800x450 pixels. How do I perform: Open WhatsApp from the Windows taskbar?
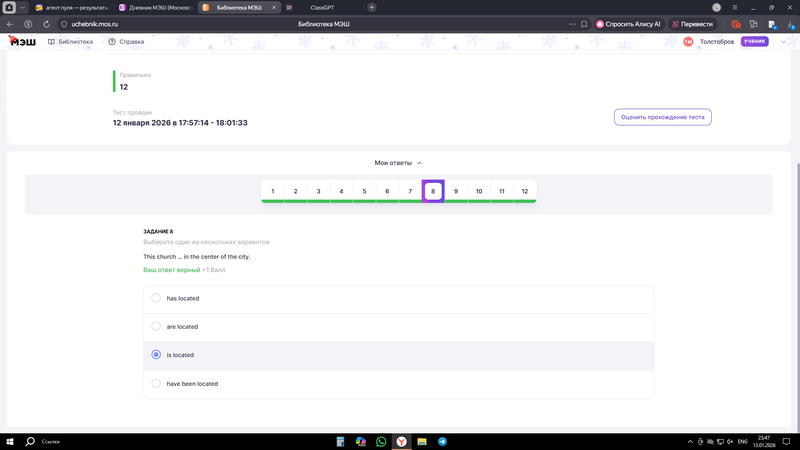381,441
